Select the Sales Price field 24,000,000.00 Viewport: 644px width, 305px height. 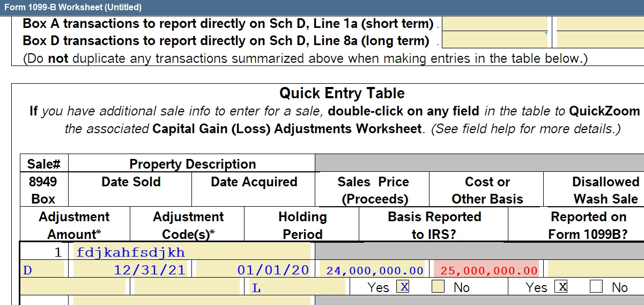pos(374,270)
